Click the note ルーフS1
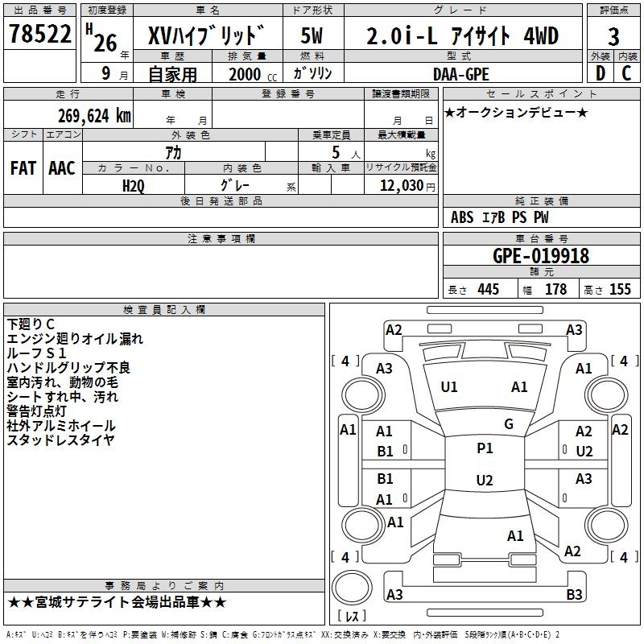This screenshot has width=644, height=644. [36, 353]
